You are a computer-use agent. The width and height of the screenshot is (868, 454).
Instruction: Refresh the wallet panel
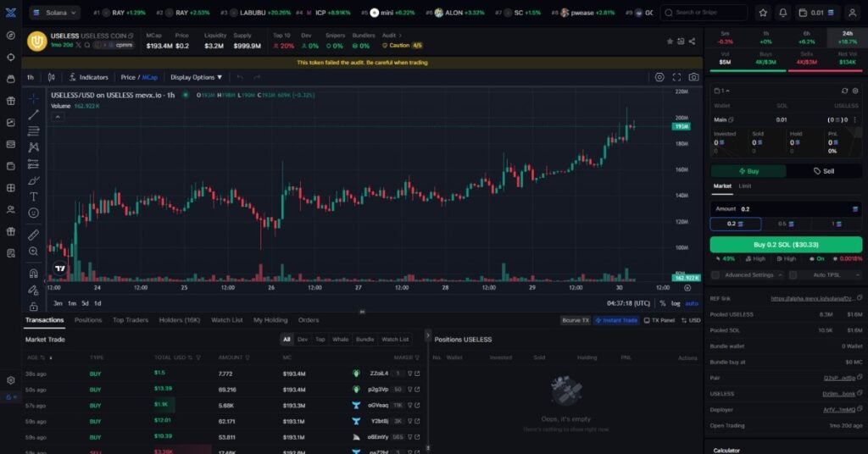pyautogui.click(x=844, y=91)
